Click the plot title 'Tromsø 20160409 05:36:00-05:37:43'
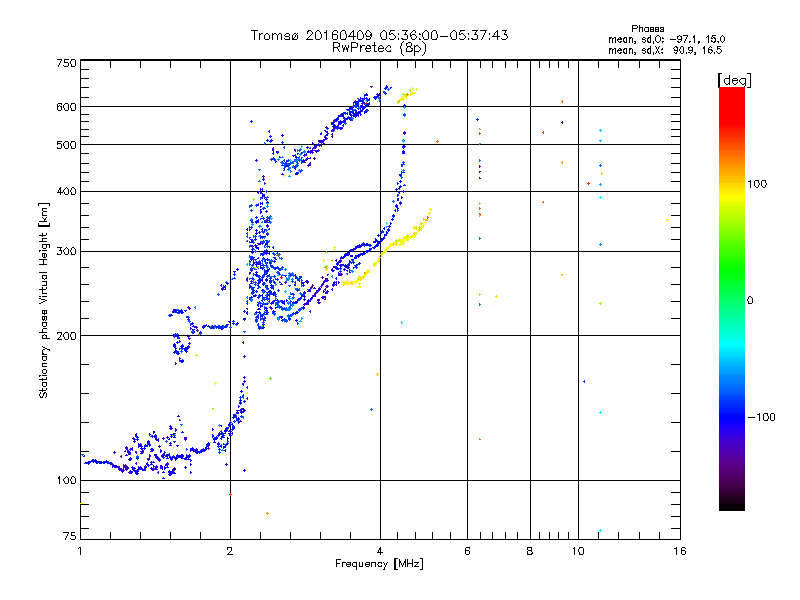 tap(379, 35)
